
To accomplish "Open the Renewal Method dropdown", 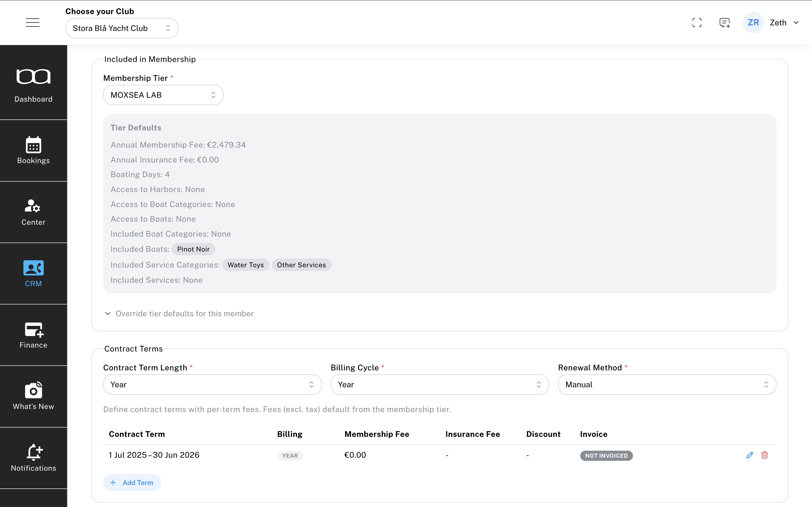I will (x=667, y=384).
